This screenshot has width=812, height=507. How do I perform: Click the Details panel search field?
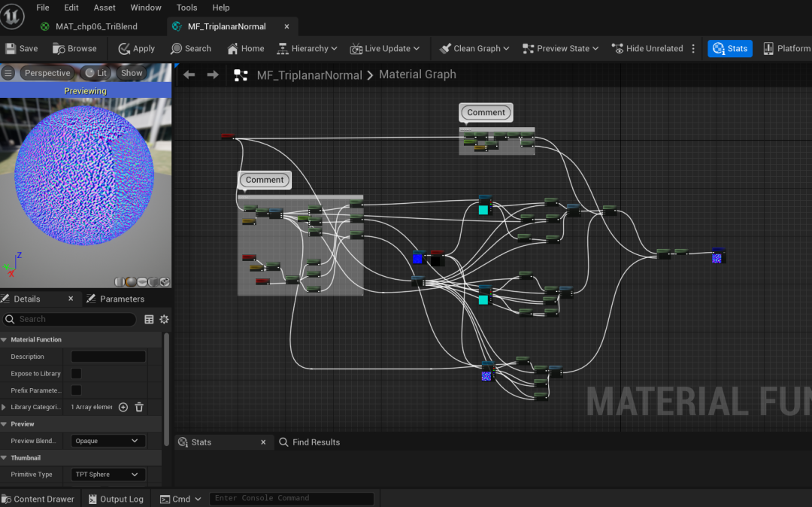[70, 319]
